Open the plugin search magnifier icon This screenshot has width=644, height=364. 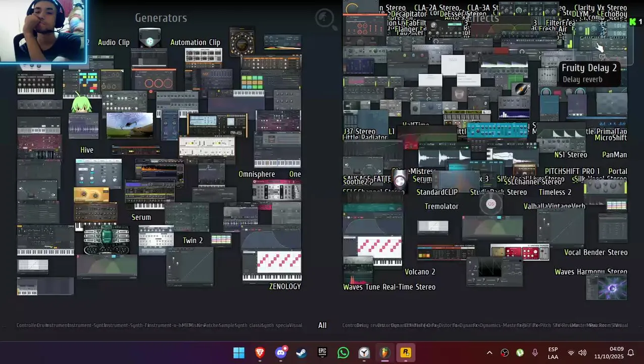pos(325,19)
